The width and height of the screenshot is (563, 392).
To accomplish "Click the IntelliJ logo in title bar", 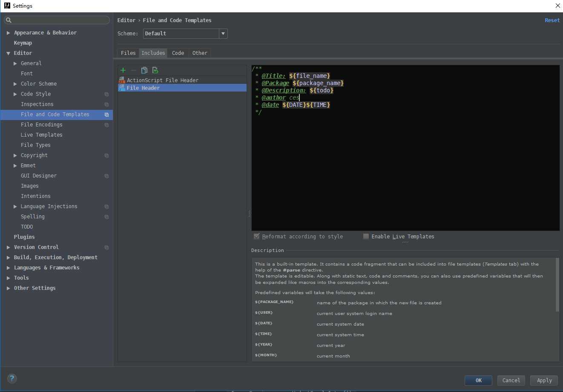I will [x=7, y=6].
